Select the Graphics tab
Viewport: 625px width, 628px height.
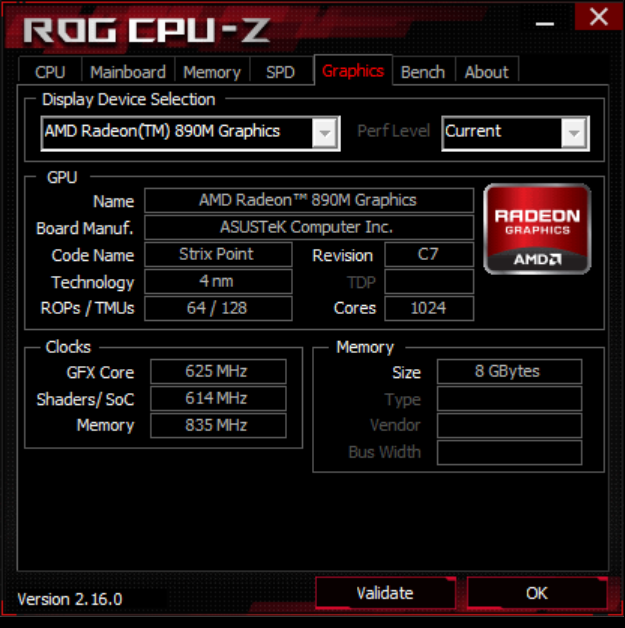pos(353,70)
